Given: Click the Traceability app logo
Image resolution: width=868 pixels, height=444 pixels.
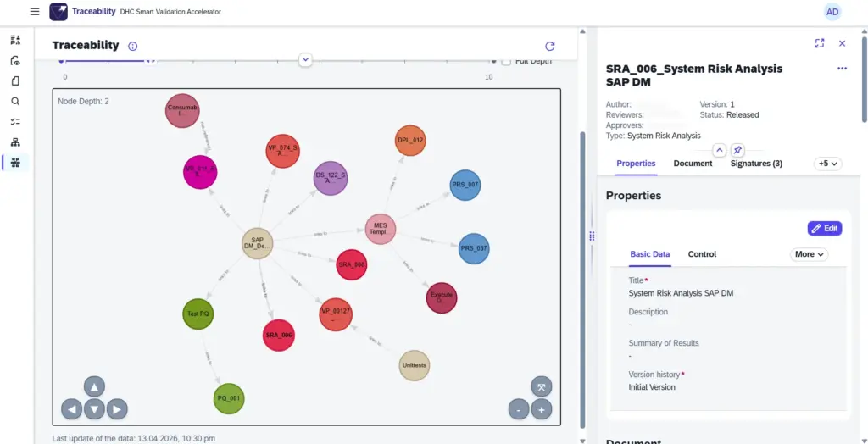Looking at the screenshot, I should tap(58, 12).
